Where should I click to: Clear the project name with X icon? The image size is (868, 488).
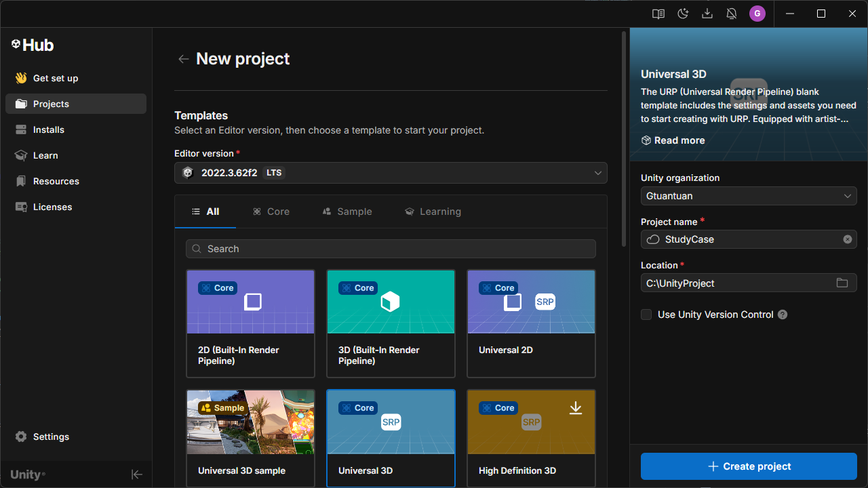pos(848,239)
